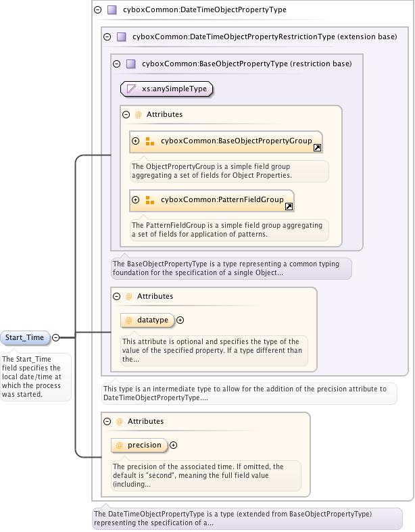415x532 pixels.
Task: Expand the cyboxCommon:PatternFieldGroup node
Action: click(x=136, y=200)
